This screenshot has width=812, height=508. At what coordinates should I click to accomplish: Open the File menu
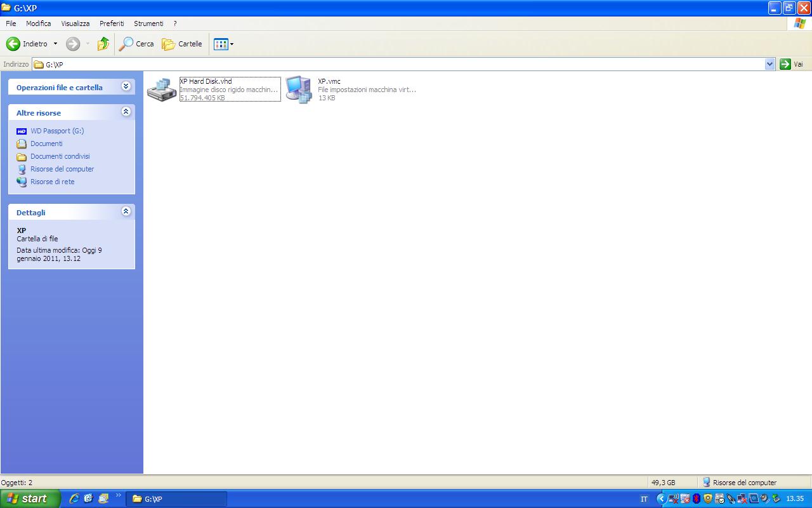click(11, 23)
